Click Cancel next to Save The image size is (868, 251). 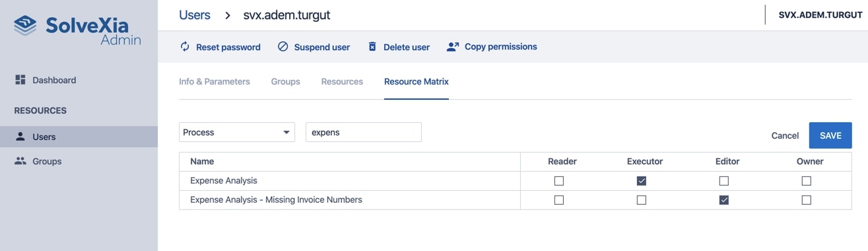785,135
